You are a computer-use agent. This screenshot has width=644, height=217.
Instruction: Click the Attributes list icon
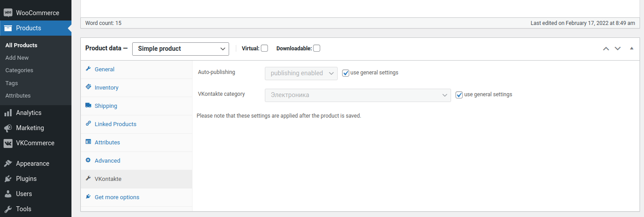pyautogui.click(x=88, y=142)
